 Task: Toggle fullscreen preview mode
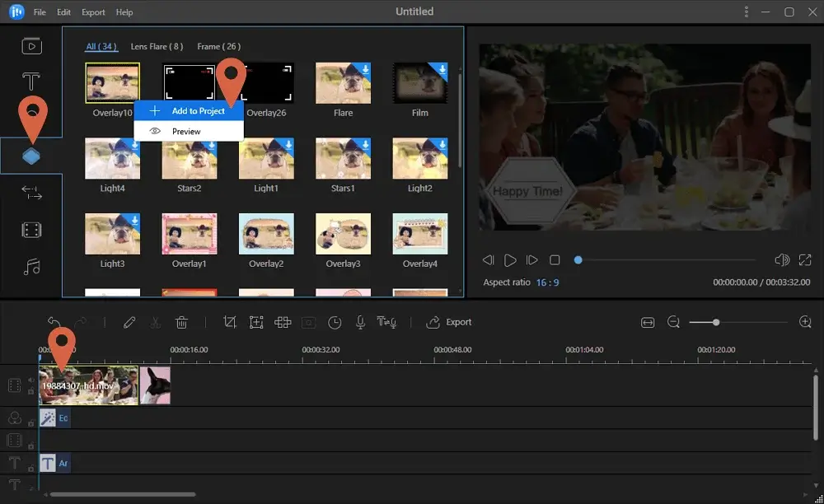pyautogui.click(x=805, y=259)
